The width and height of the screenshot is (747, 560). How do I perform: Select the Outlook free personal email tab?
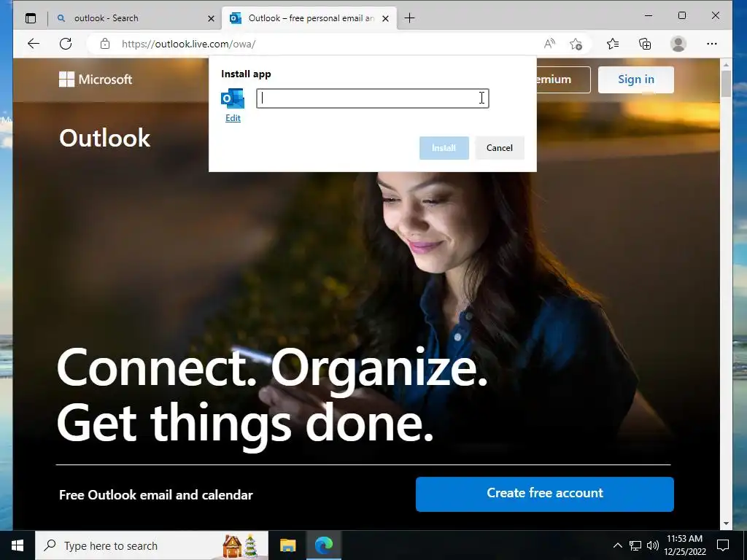(x=309, y=18)
